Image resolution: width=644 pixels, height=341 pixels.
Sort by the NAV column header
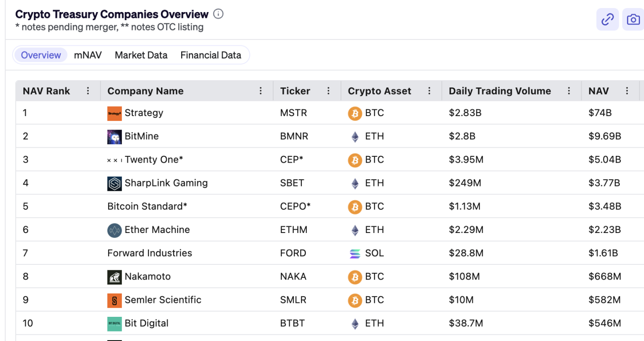point(598,91)
